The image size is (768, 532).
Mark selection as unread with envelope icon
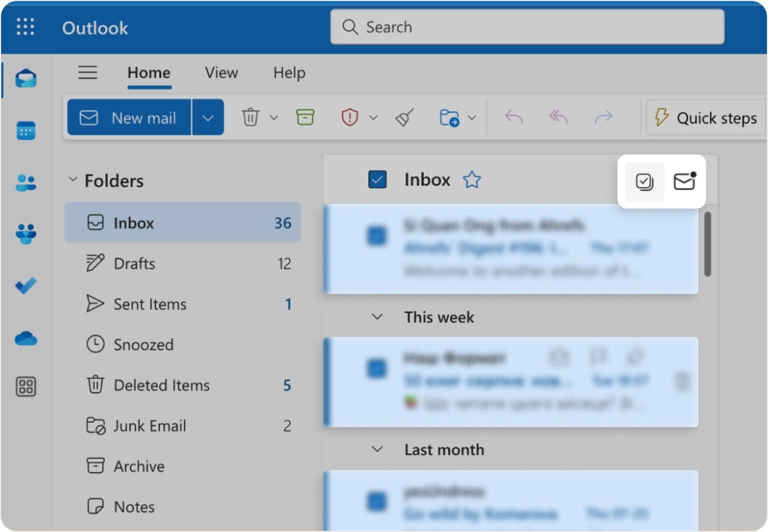(683, 182)
